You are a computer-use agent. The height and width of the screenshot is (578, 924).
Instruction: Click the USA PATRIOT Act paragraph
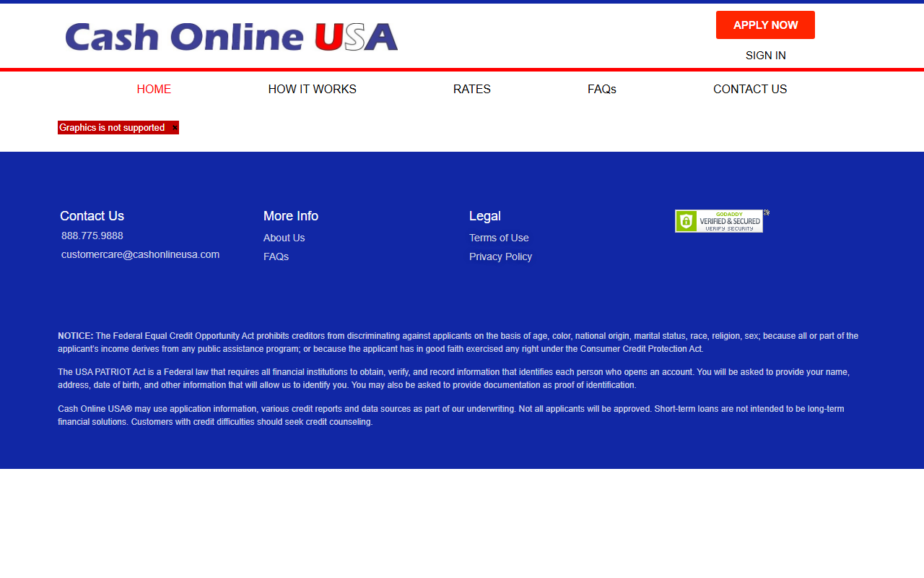pos(454,379)
